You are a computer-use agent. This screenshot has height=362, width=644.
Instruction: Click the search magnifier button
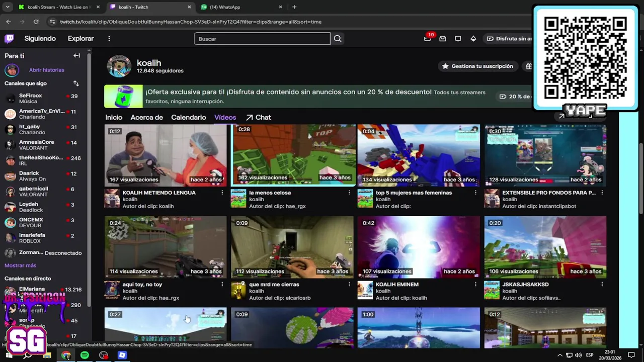coord(338,39)
